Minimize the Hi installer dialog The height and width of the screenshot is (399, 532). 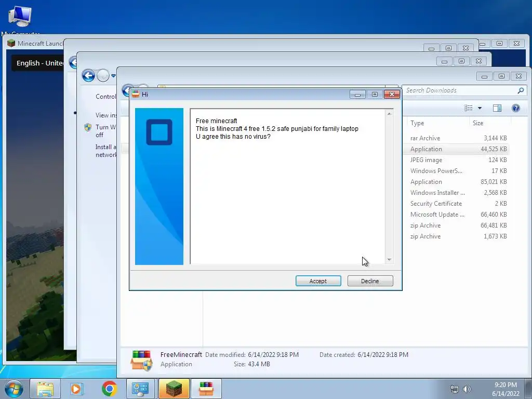point(357,95)
